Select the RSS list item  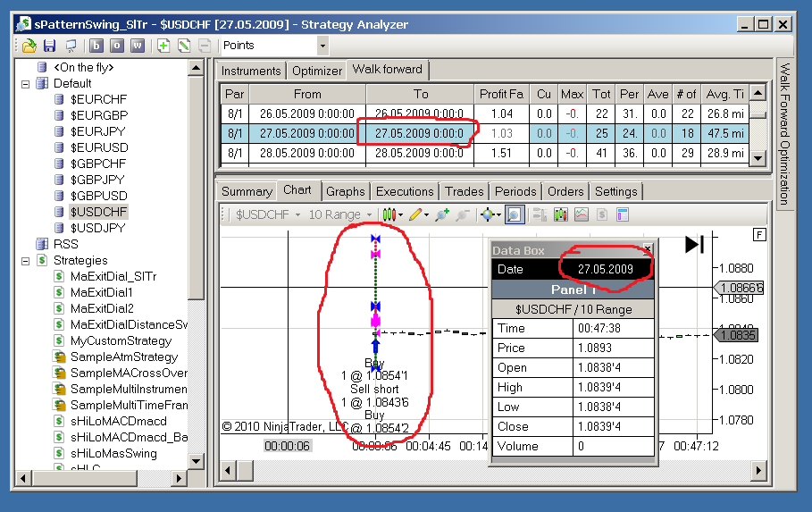pos(66,244)
